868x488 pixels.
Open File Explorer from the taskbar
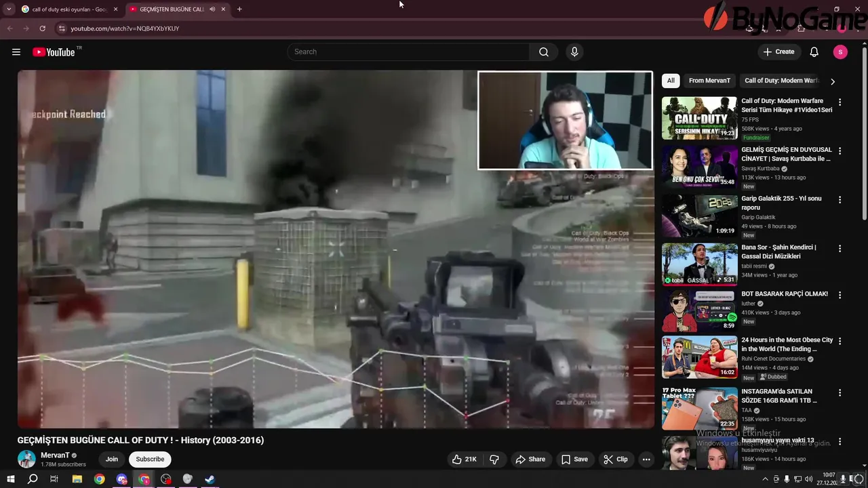77,479
